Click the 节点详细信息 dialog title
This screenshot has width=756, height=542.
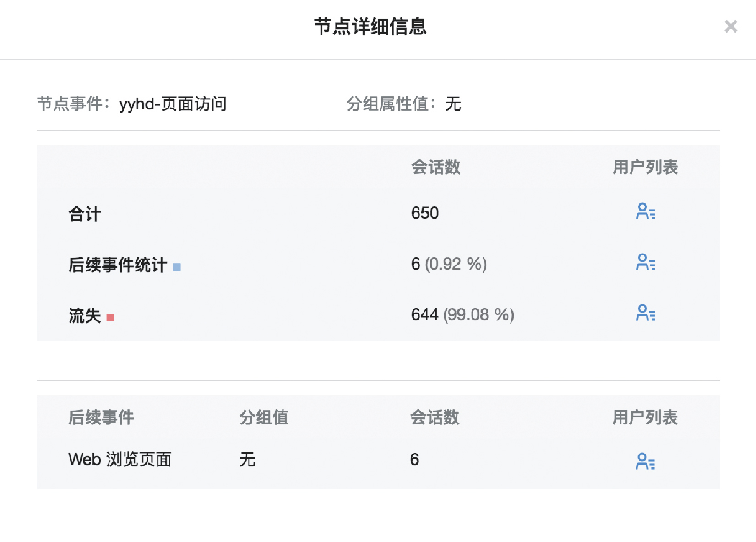[370, 27]
